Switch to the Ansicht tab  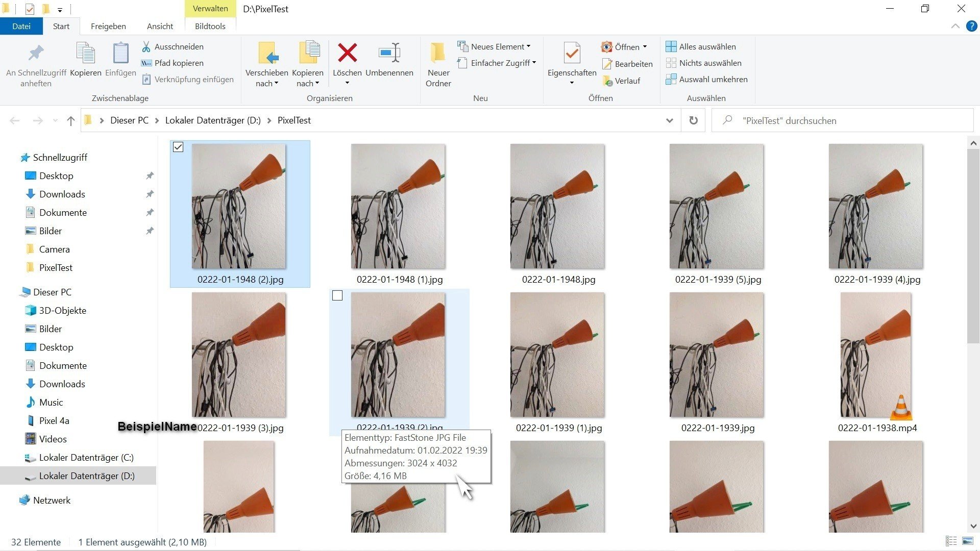pos(160,26)
